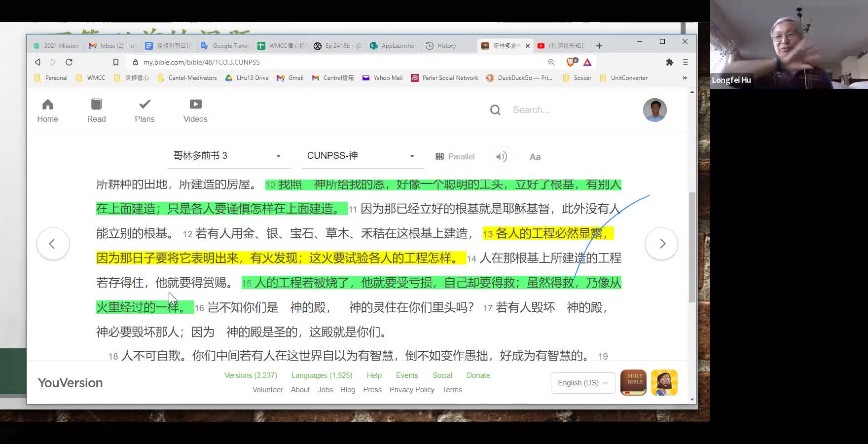Click the page vertical scrollbar thumb
Image resolution: width=868 pixels, height=444 pixels.
pyautogui.click(x=692, y=247)
